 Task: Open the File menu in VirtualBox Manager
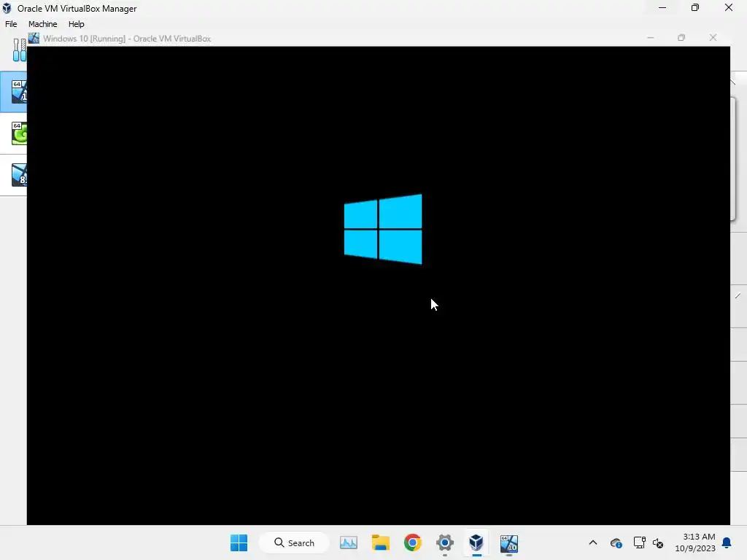coord(11,24)
